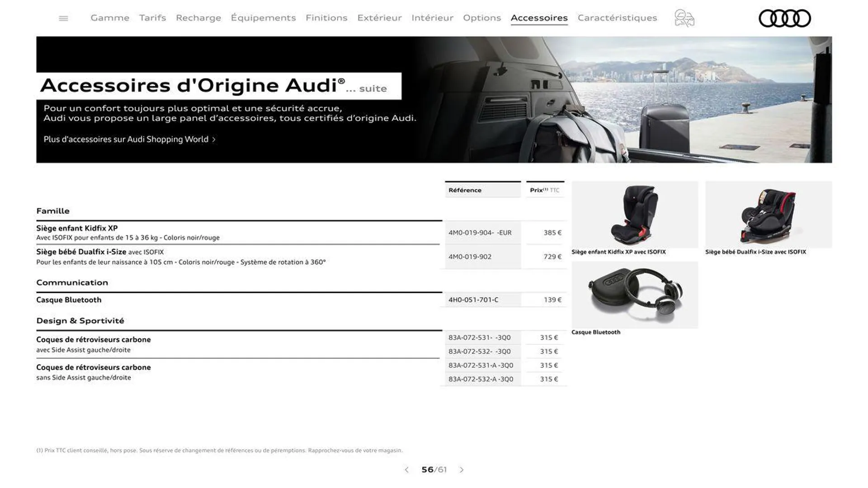Click the 729 € price
The width and height of the screenshot is (868, 488).
pos(552,257)
